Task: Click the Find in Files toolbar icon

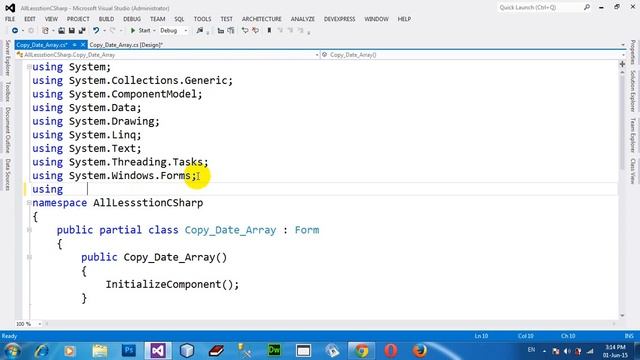Action: click(x=200, y=31)
